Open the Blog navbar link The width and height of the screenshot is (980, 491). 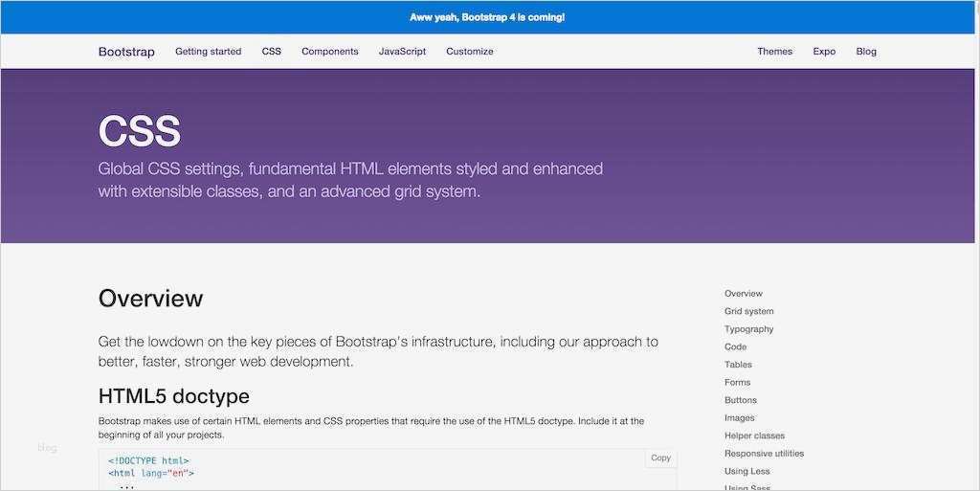866,52
